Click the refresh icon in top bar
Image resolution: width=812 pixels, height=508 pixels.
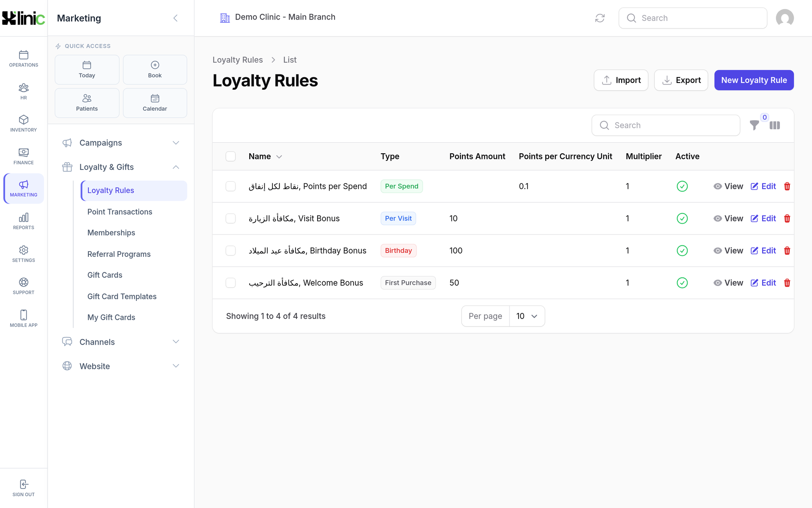point(600,18)
